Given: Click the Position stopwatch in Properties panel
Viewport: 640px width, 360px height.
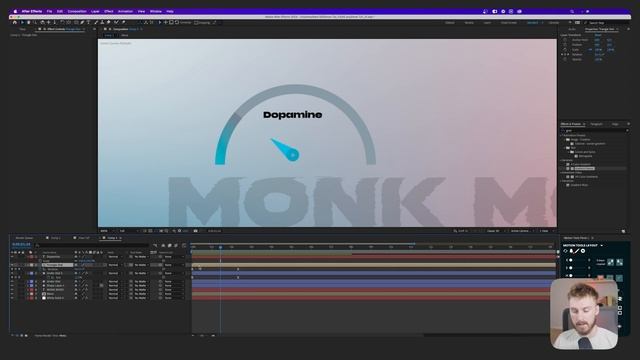Looking at the screenshot, I should pos(565,45).
